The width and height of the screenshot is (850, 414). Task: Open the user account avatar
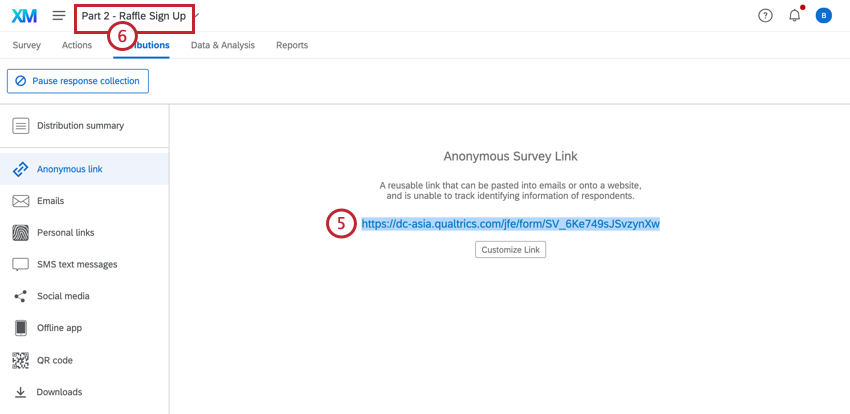tap(823, 16)
